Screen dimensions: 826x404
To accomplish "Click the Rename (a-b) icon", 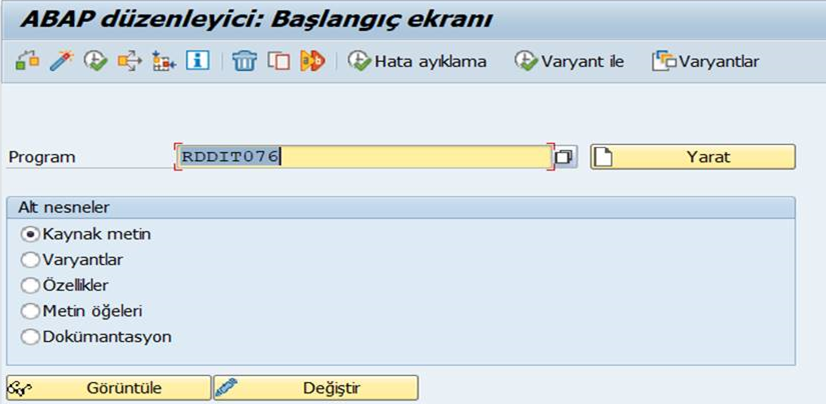I will (x=312, y=61).
